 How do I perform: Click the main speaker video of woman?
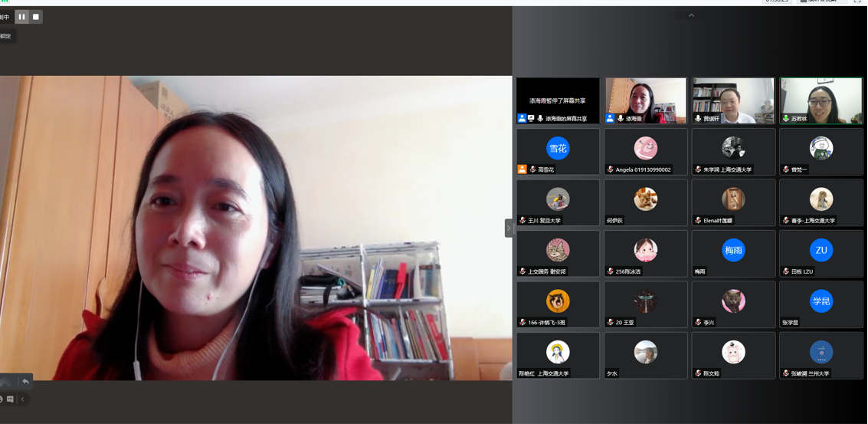point(256,228)
